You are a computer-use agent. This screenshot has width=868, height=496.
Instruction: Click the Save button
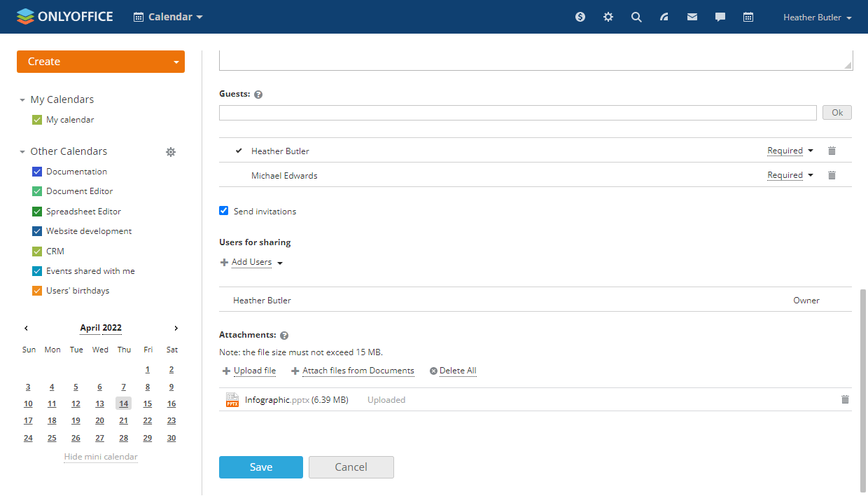click(260, 467)
